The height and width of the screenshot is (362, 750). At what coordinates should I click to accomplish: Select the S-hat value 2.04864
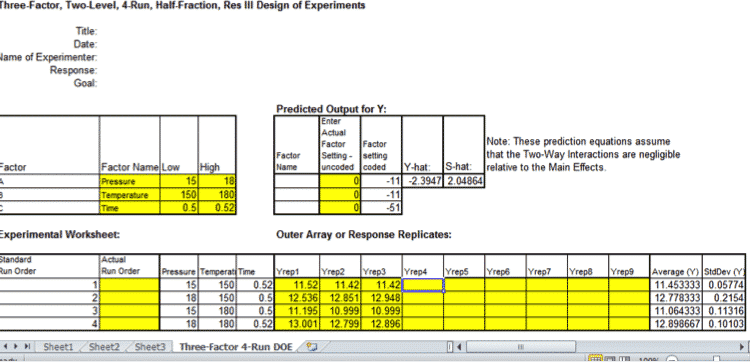pos(464,181)
